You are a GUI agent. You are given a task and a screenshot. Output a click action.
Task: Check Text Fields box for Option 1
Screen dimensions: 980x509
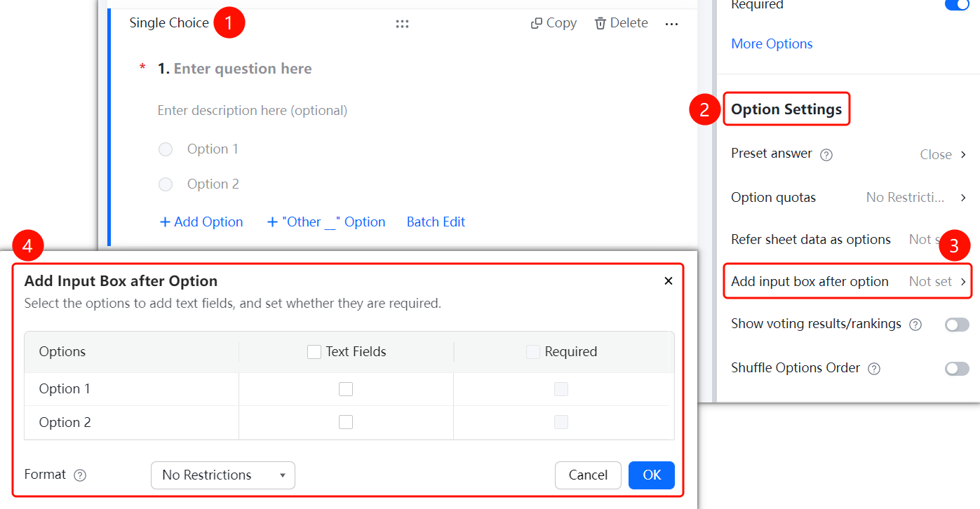[x=346, y=389]
